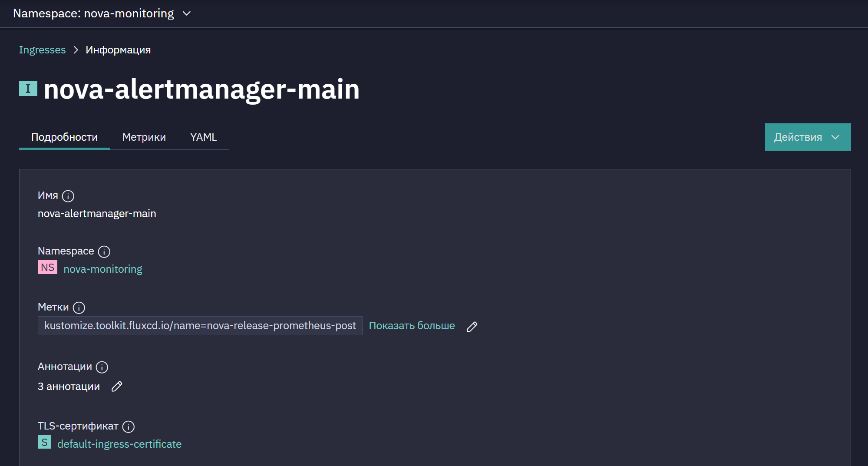The height and width of the screenshot is (466, 868).
Task: Click the kustomize.toolkit.fluxcd.io label chip
Action: point(200,326)
